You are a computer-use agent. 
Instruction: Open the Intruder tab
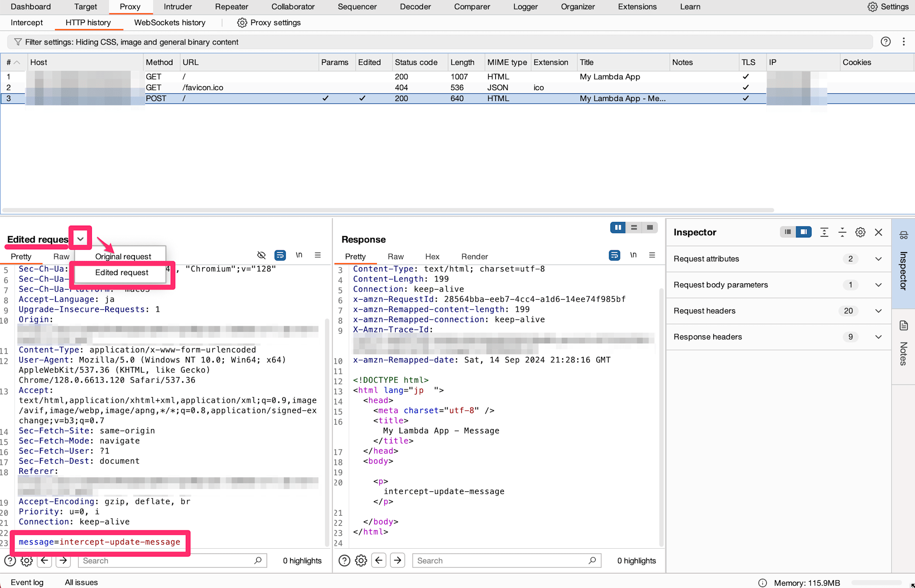coord(178,7)
